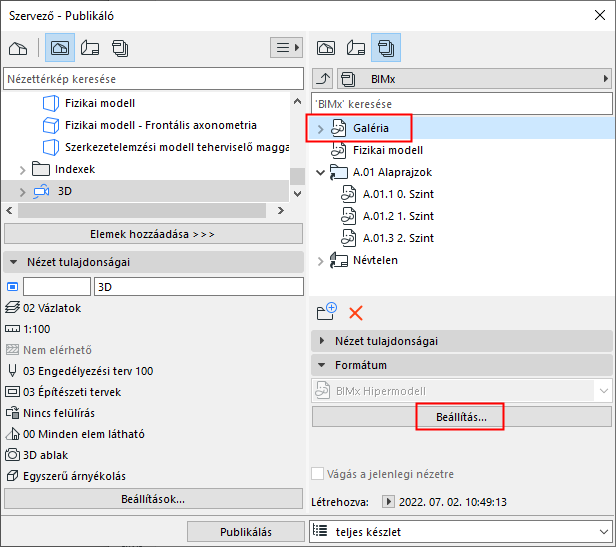Select A.01.3 2. Szint item
The image size is (616, 547).
[x=388, y=238]
